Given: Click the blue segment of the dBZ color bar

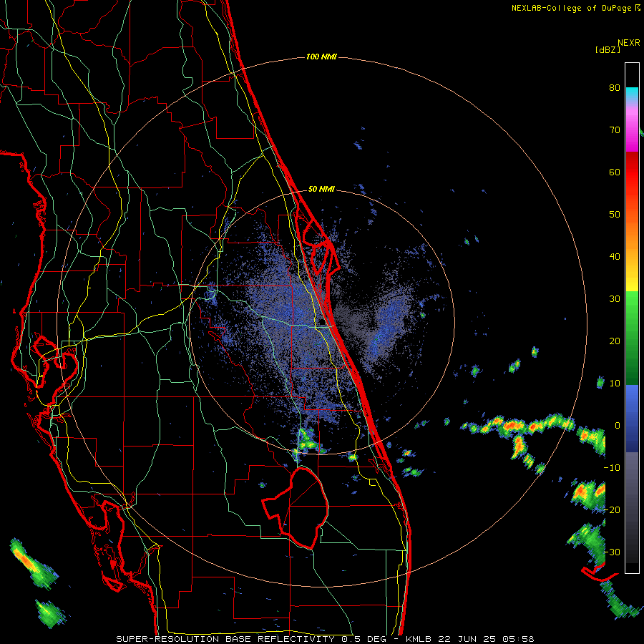Looking at the screenshot, I should click(x=632, y=419).
